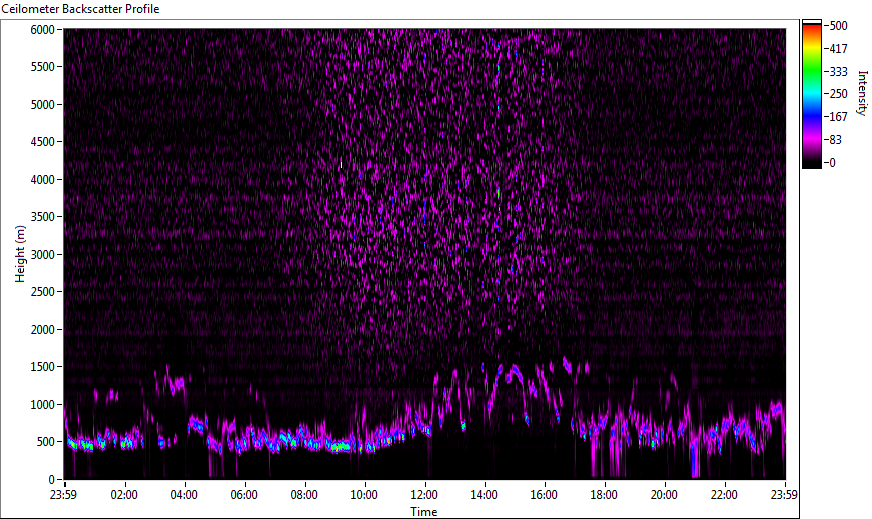Click the first 23:59 time label
872x519 pixels.
tap(64, 495)
